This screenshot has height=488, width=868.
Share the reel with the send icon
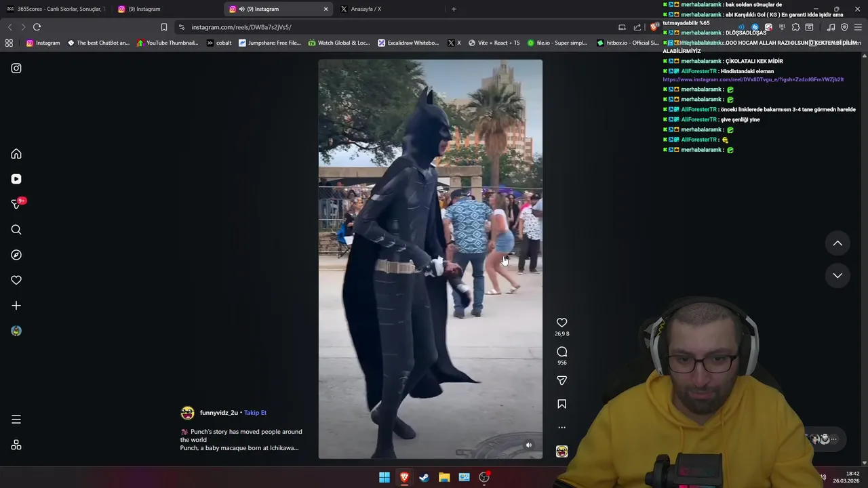(561, 381)
